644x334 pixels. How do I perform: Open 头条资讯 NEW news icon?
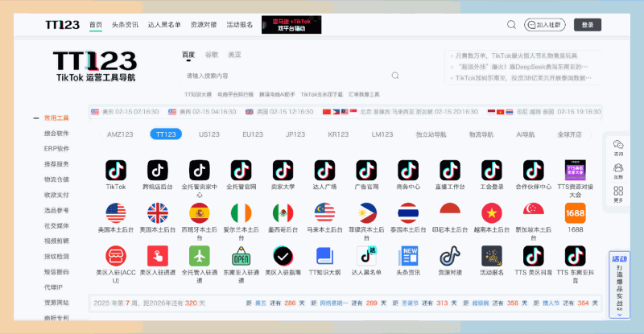pyautogui.click(x=408, y=256)
